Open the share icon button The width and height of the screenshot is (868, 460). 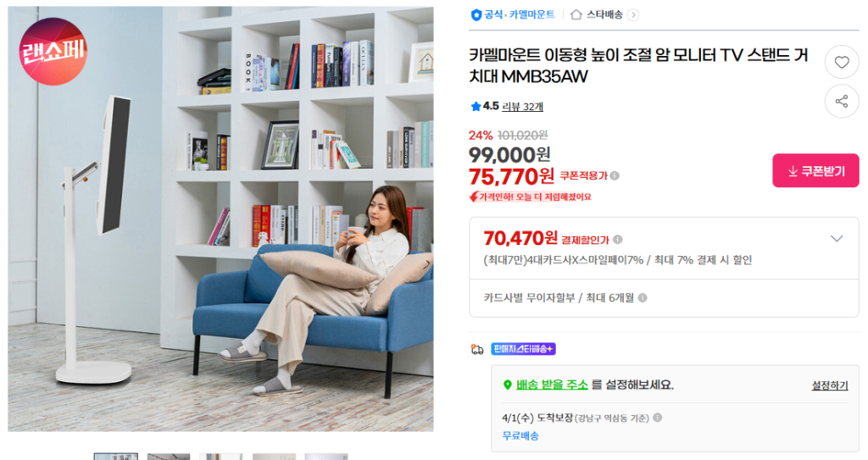pyautogui.click(x=842, y=102)
